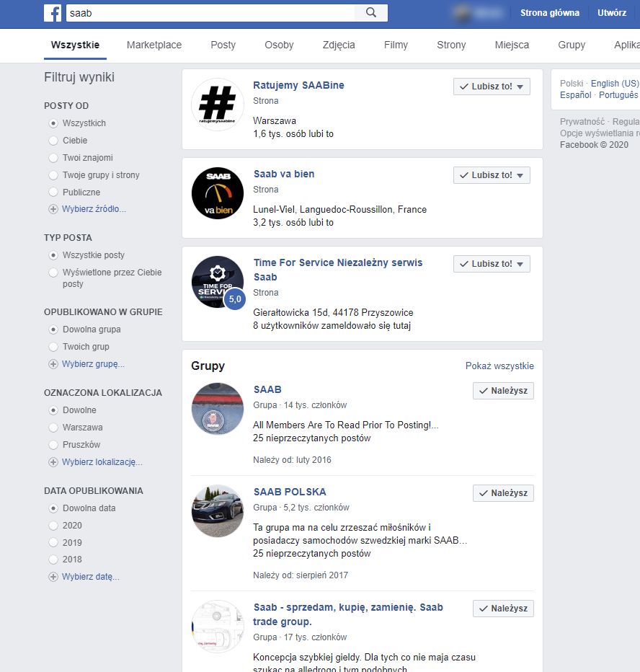The height and width of the screenshot is (672, 640).
Task: Switch to the Filmy tab
Action: click(x=396, y=45)
